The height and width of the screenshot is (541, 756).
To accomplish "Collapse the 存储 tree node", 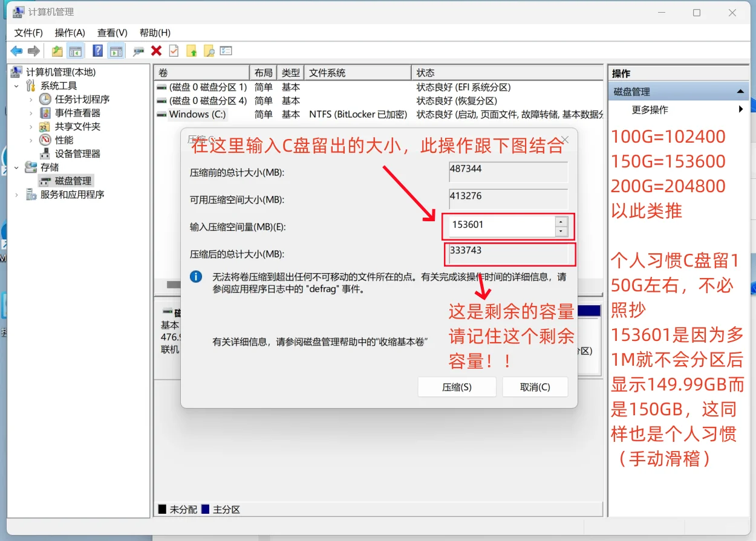I will coord(17,167).
